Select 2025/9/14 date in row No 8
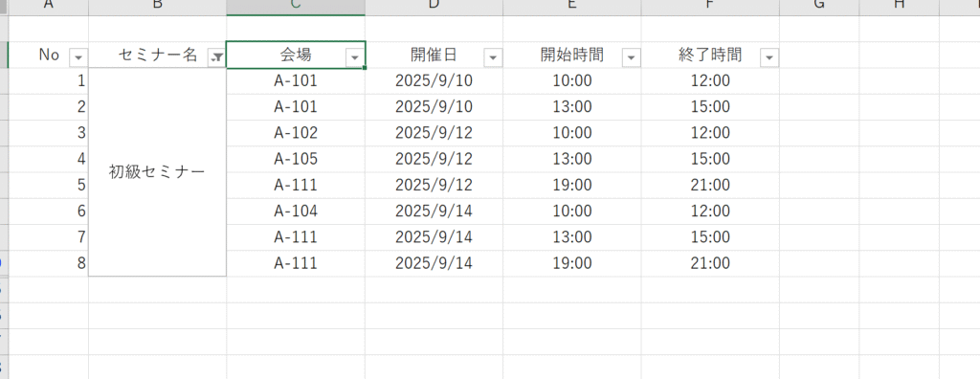 pos(434,263)
